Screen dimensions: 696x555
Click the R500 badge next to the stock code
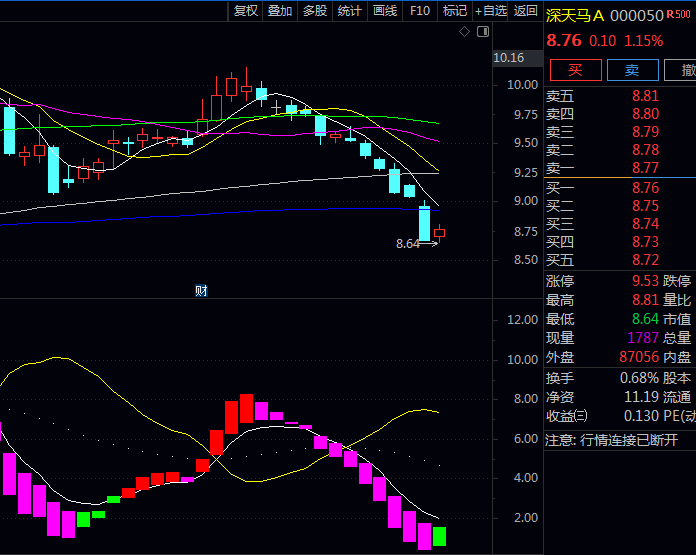tap(680, 15)
